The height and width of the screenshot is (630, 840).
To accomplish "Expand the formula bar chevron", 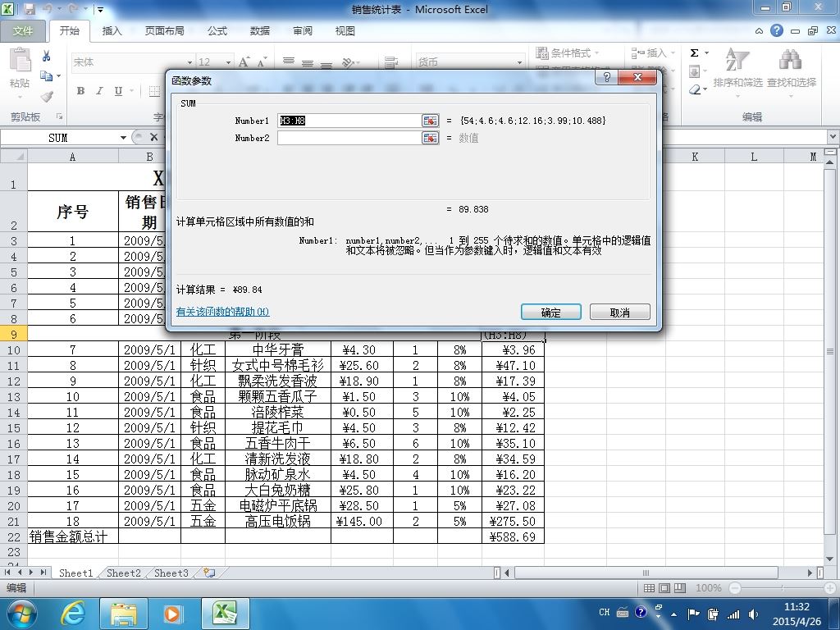I will click(x=833, y=137).
